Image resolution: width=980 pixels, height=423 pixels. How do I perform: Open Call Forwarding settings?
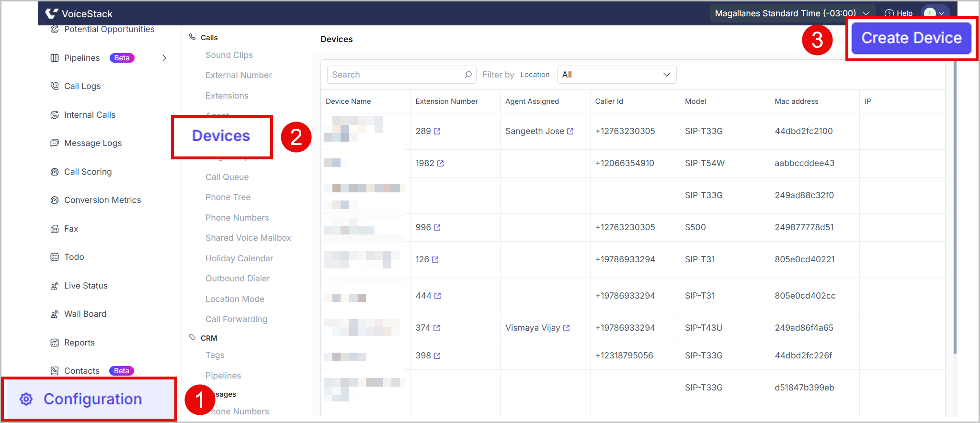[236, 319]
